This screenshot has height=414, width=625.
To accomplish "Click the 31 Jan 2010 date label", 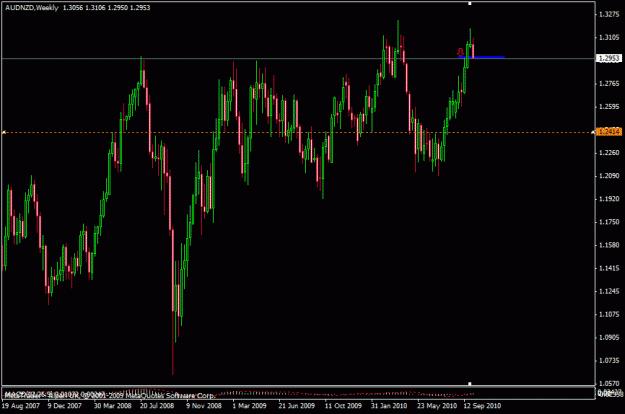I will point(389,406).
